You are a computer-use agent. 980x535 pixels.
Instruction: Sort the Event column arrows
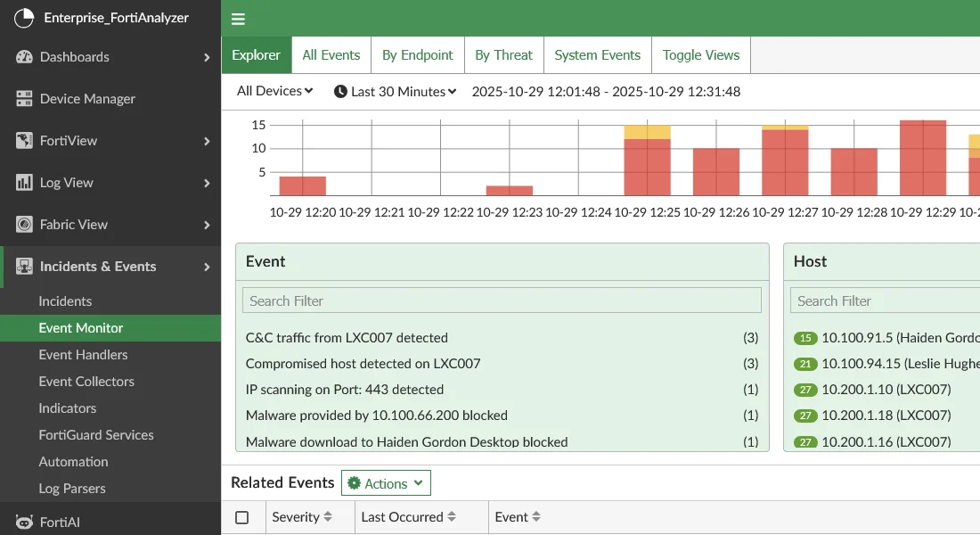point(536,517)
